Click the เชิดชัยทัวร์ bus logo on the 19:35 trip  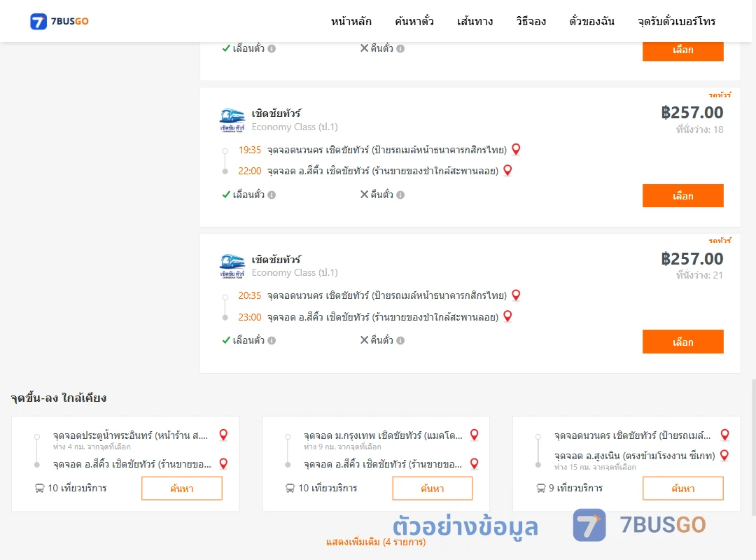[232, 120]
